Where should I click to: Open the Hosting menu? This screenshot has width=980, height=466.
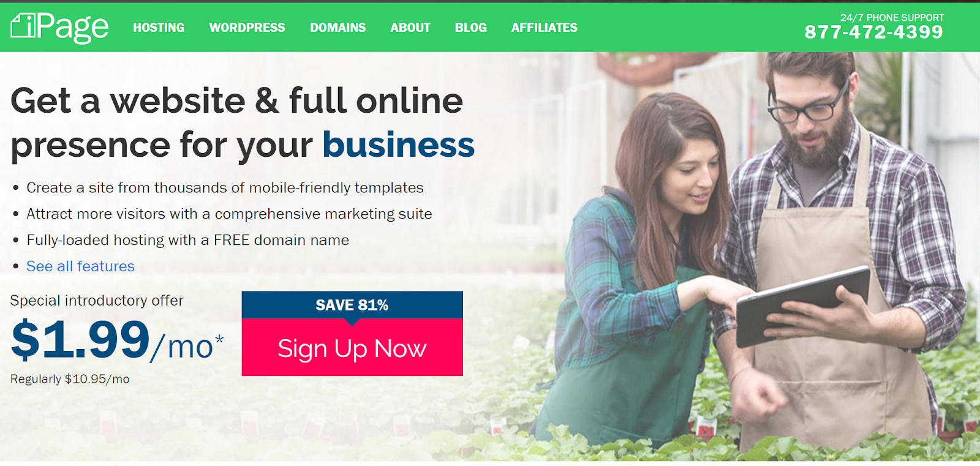click(x=159, y=28)
